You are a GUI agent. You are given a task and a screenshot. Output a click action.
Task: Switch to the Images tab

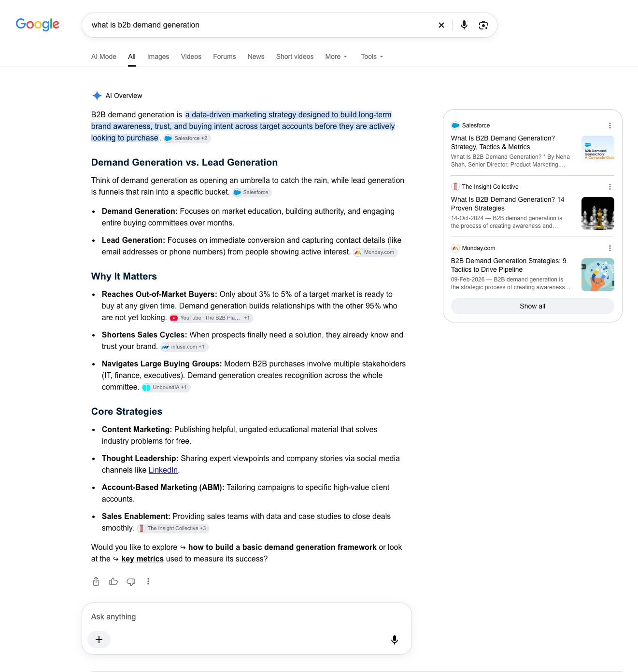(x=158, y=56)
